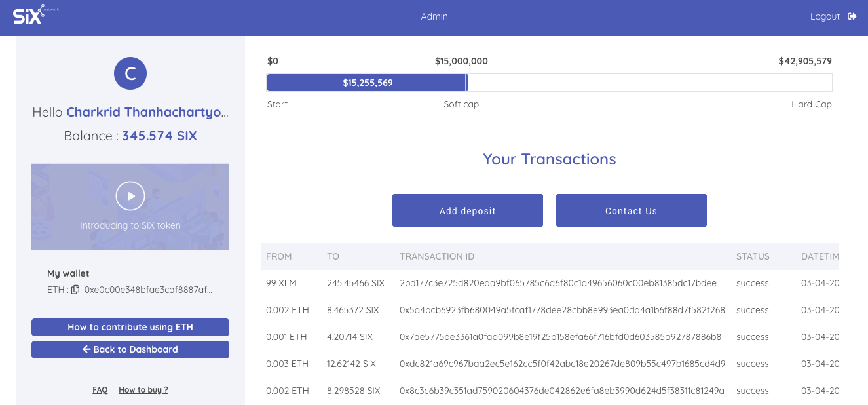Click the My wallet label
This screenshot has width=868, height=405.
click(x=68, y=273)
